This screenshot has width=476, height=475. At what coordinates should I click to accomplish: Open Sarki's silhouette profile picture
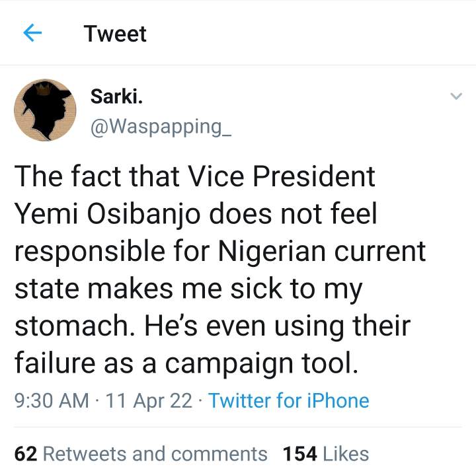tap(45, 110)
